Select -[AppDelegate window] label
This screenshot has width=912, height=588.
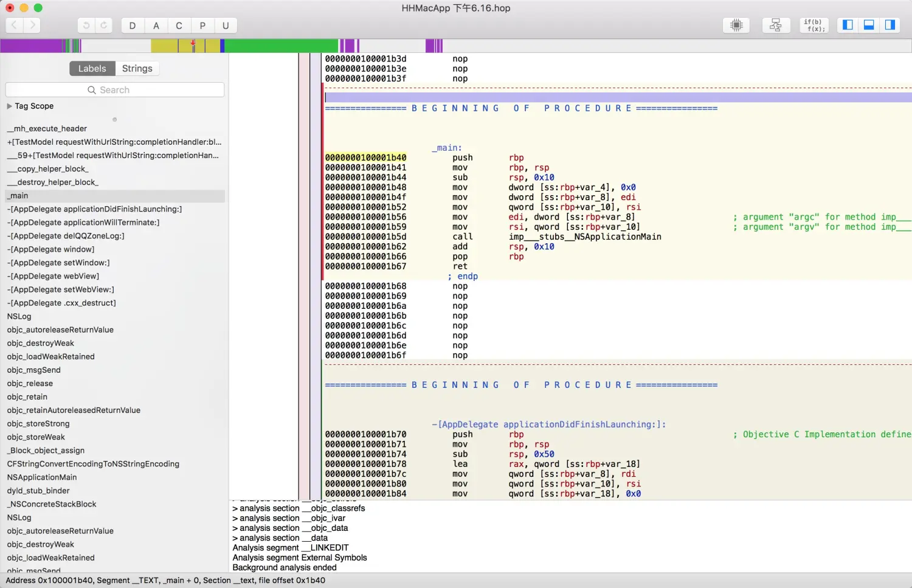click(50, 249)
